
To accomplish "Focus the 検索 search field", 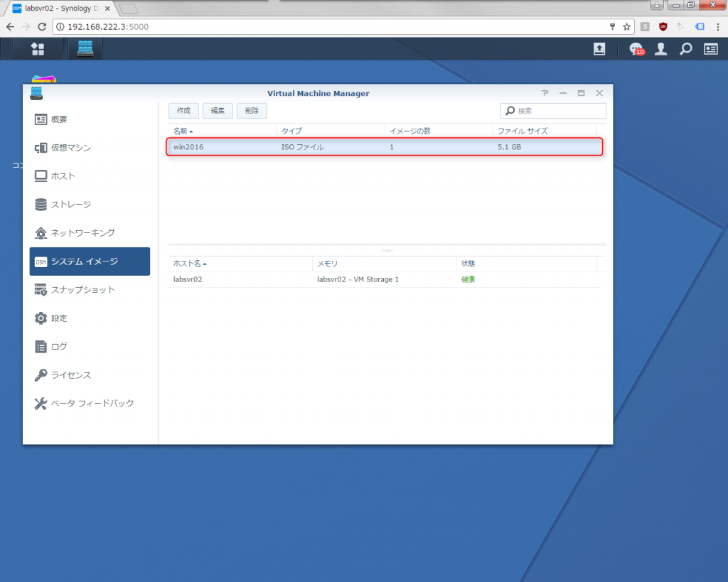I will tap(553, 111).
